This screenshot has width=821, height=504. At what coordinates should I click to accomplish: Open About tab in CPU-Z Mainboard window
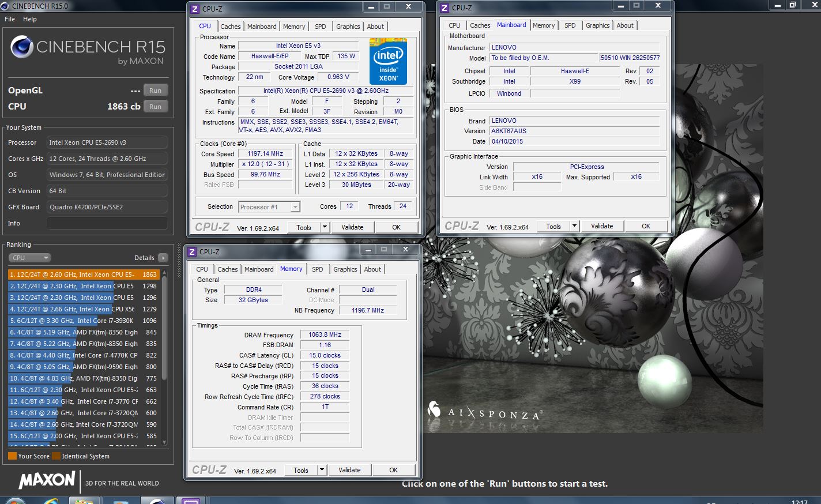(x=625, y=25)
